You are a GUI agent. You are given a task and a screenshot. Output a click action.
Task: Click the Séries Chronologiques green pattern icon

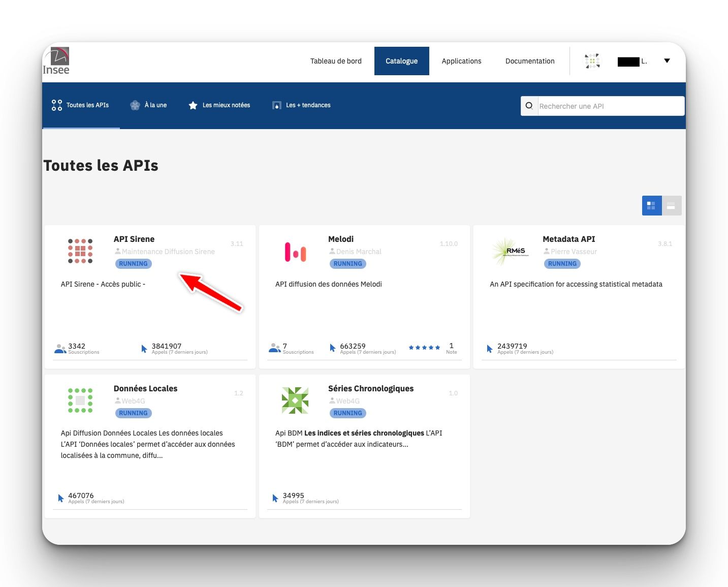295,400
